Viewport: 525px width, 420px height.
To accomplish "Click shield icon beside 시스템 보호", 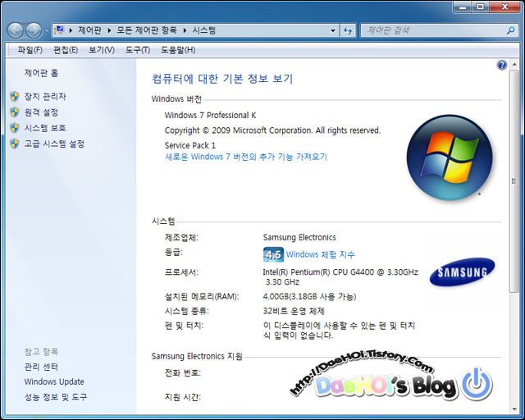I will coord(15,128).
